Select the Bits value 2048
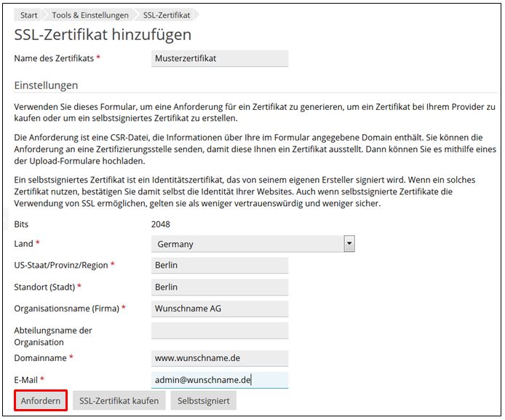 click(x=160, y=224)
